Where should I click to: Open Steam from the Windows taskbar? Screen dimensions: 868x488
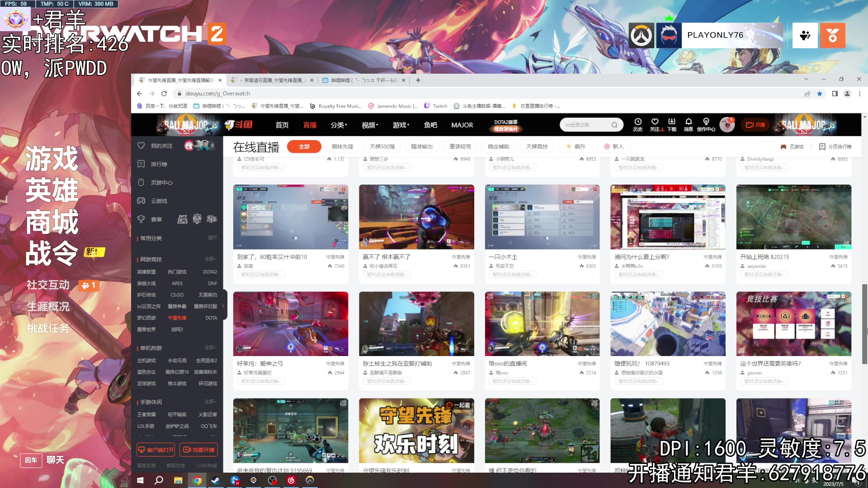tap(216, 480)
